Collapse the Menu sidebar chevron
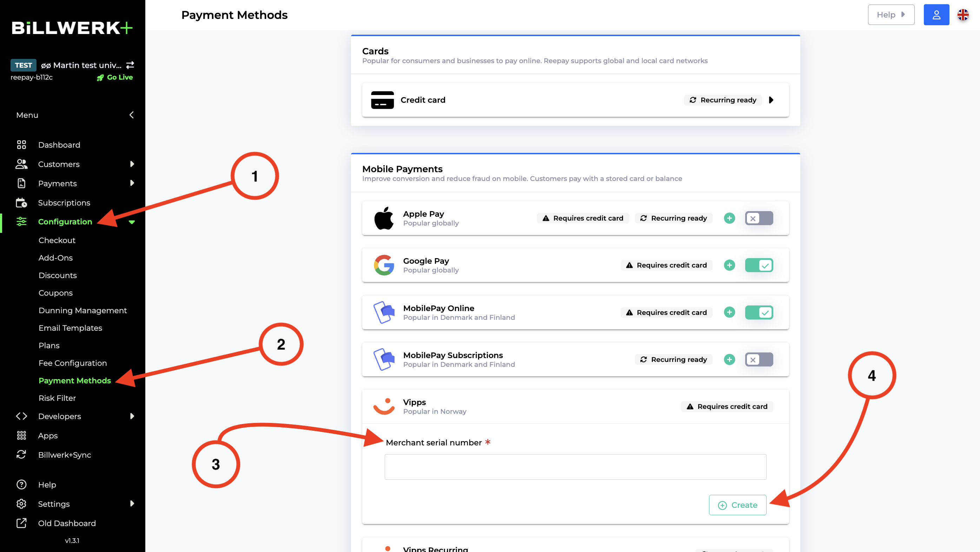The image size is (980, 552). [132, 115]
